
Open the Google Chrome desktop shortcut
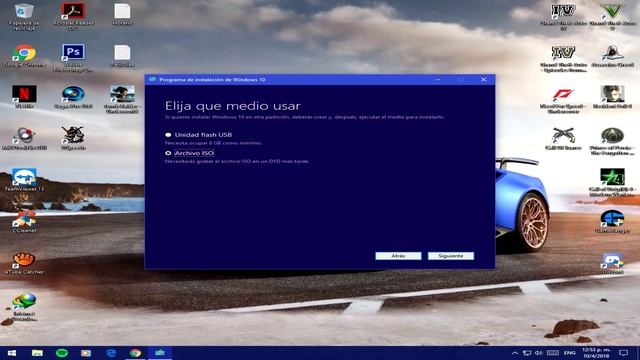[x=24, y=56]
